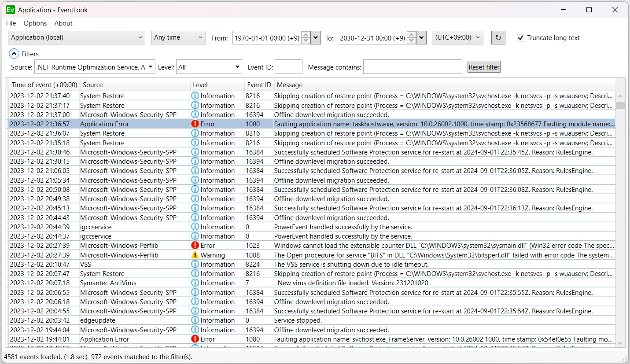Click the Error icon in the taskhostw.exe row
The image size is (630, 364).
(x=195, y=124)
